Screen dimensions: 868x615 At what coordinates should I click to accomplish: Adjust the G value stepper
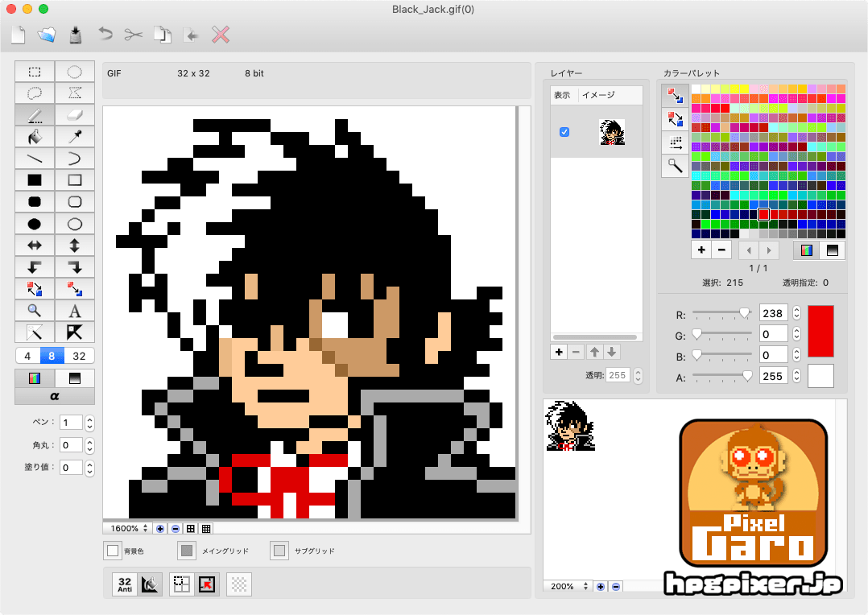pyautogui.click(x=796, y=334)
